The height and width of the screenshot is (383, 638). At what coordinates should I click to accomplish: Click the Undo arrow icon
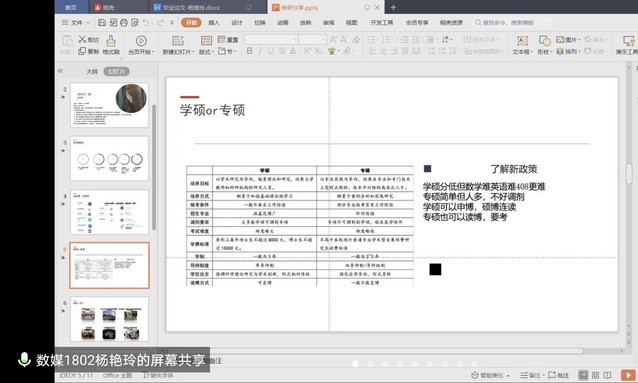click(146, 22)
